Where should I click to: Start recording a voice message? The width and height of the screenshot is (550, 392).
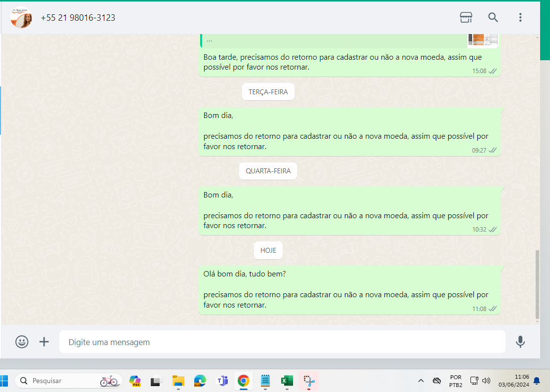click(520, 342)
